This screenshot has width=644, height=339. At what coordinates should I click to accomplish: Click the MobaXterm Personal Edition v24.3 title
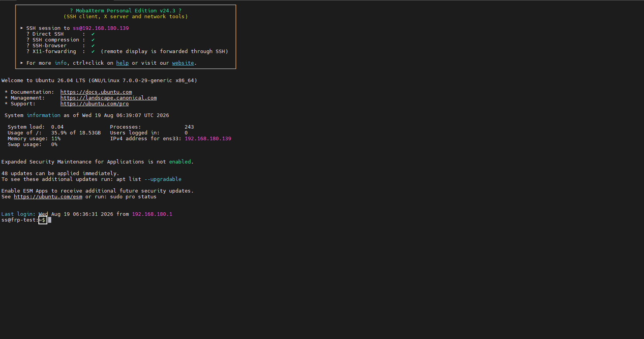[x=126, y=11]
